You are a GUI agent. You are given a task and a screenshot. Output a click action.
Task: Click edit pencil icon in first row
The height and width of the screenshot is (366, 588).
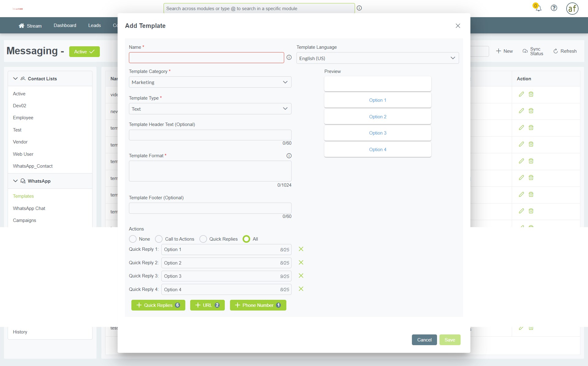[521, 94]
